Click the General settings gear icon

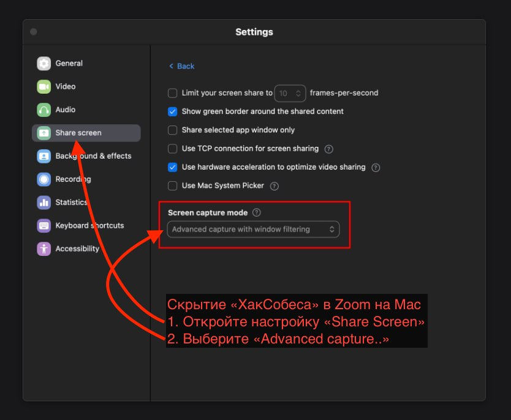coord(44,64)
